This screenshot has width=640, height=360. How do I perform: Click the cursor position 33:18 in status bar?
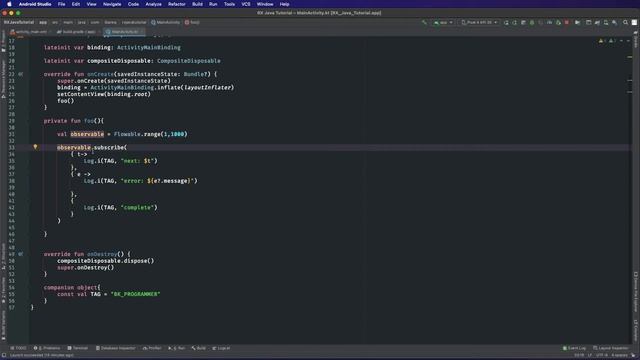pyautogui.click(x=579, y=355)
